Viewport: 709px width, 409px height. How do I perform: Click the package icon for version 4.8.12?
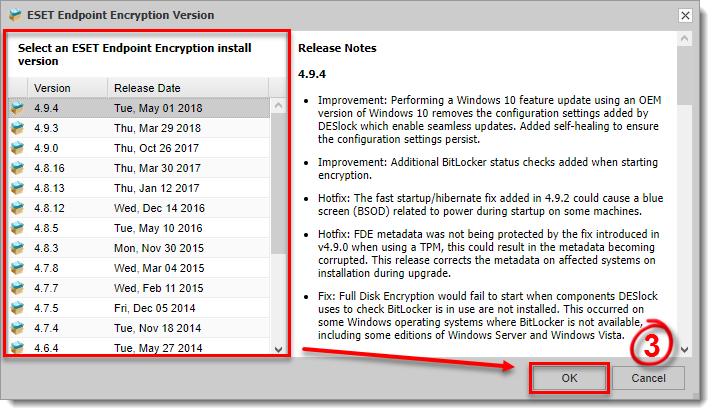pos(18,208)
